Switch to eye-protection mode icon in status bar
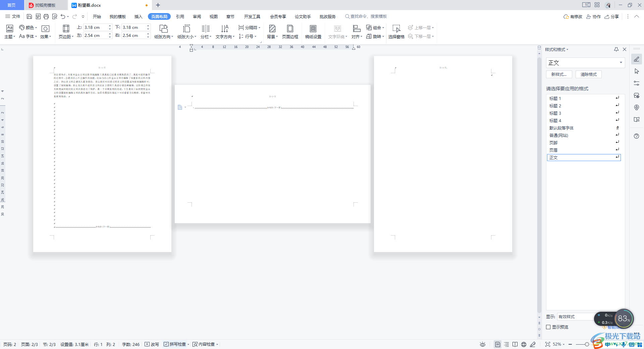Screen dimensions: 644x349 (x=483, y=344)
